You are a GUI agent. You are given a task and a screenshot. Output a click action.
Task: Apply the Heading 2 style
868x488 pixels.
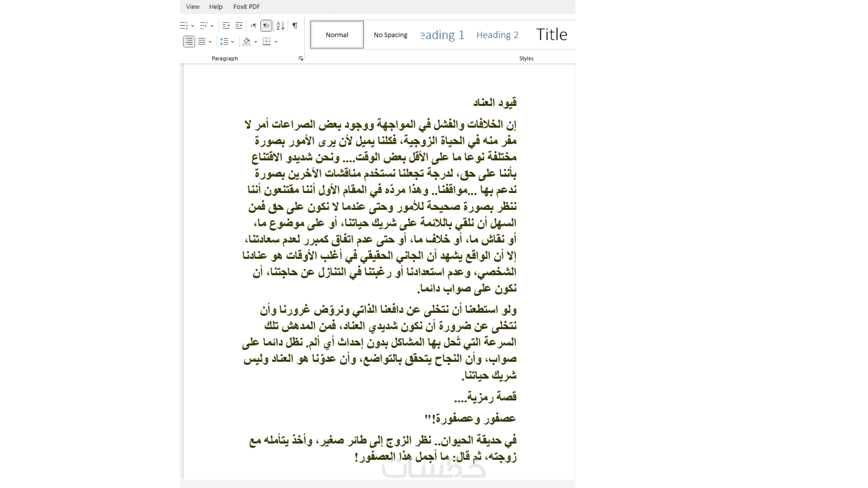pyautogui.click(x=497, y=35)
